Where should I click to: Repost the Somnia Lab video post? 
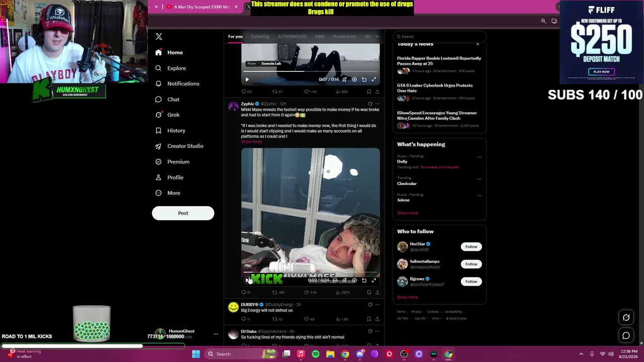pos(277,92)
